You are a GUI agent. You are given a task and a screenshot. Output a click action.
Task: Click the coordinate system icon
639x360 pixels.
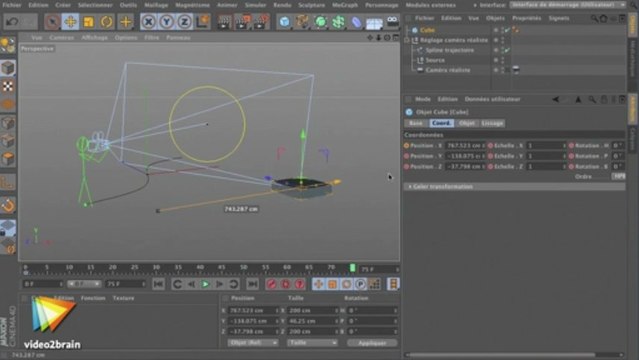(x=203, y=22)
